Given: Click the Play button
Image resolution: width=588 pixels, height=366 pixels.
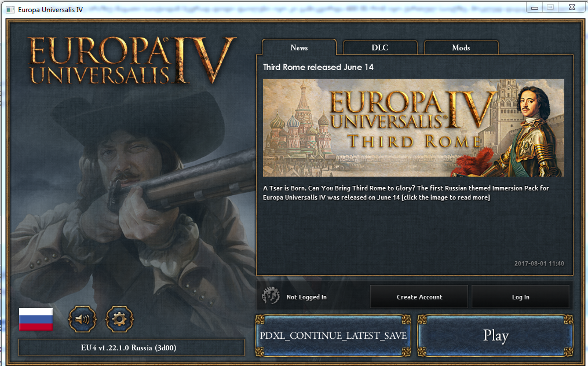Looking at the screenshot, I should [495, 335].
